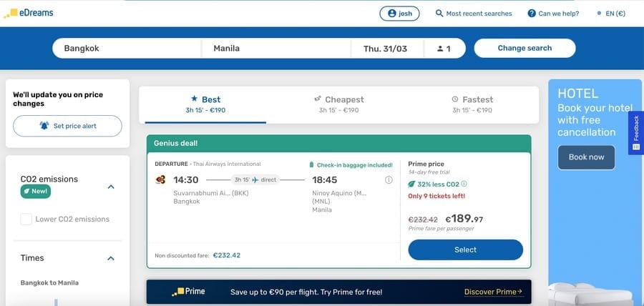The width and height of the screenshot is (644, 306).
Task: Open the EN (€) language currency selector
Action: tap(611, 14)
